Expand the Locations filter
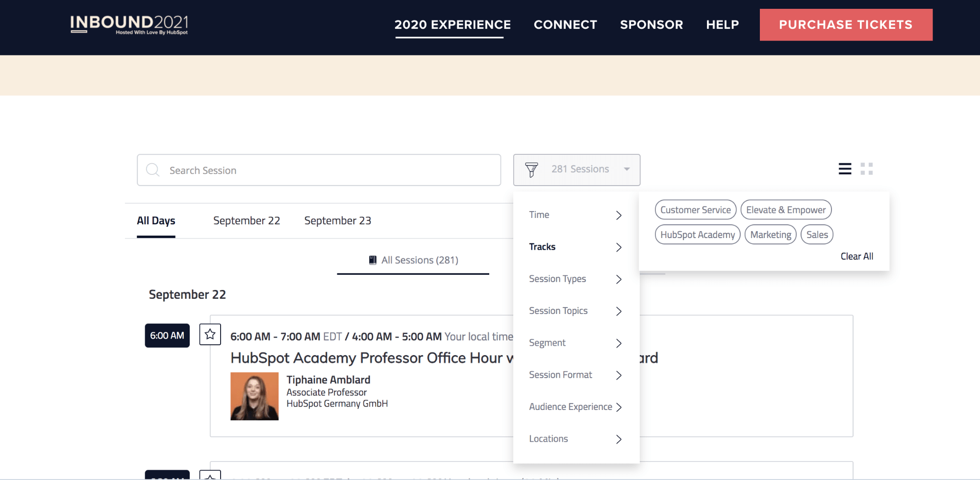This screenshot has width=980, height=480. click(576, 439)
